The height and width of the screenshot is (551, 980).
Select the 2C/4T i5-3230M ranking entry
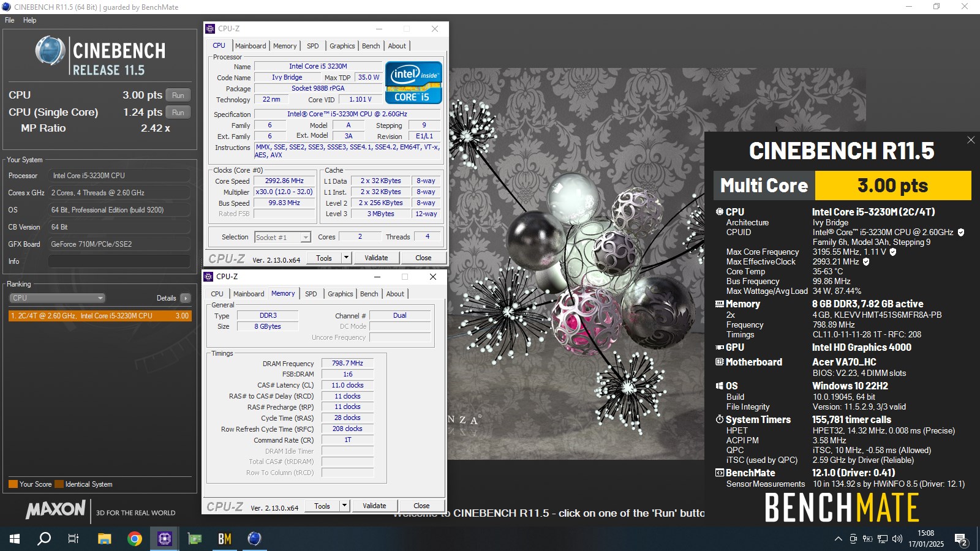[100, 316]
